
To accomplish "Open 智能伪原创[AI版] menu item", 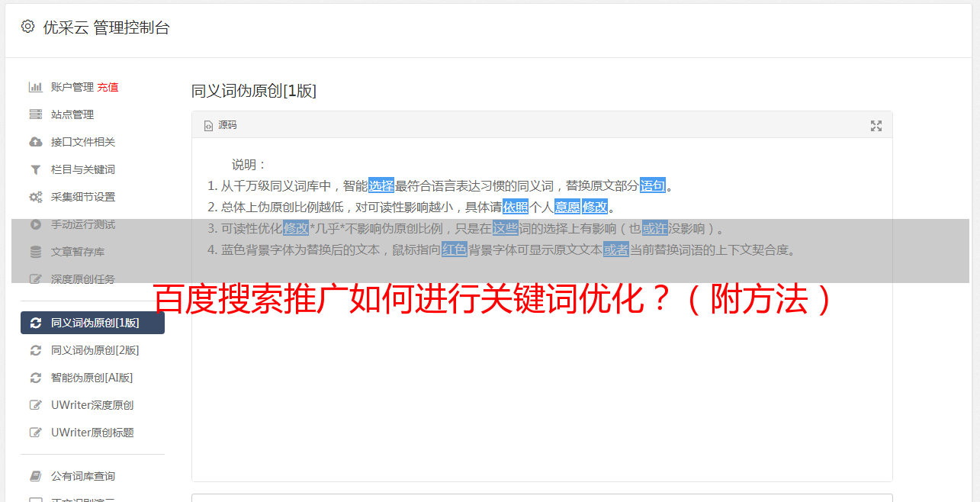I will (x=92, y=378).
